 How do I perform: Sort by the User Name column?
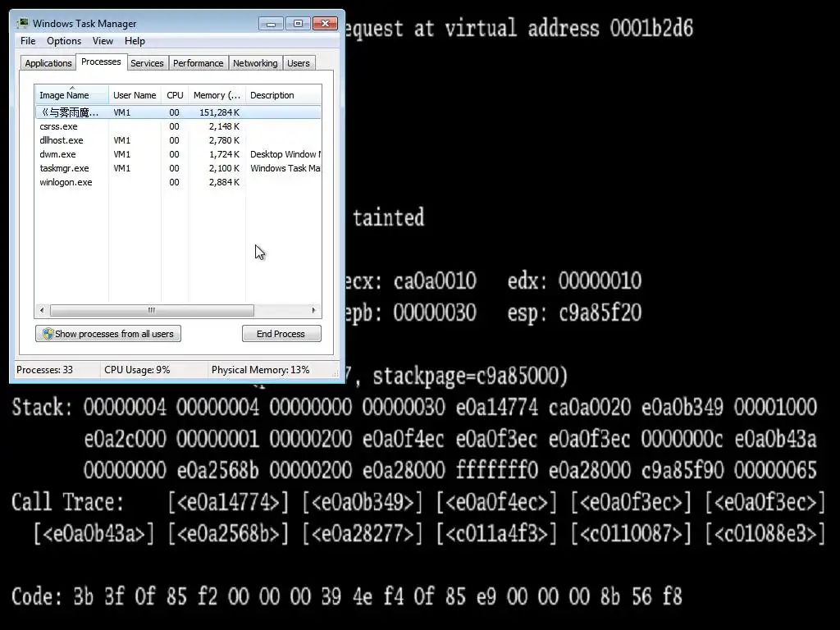[135, 95]
